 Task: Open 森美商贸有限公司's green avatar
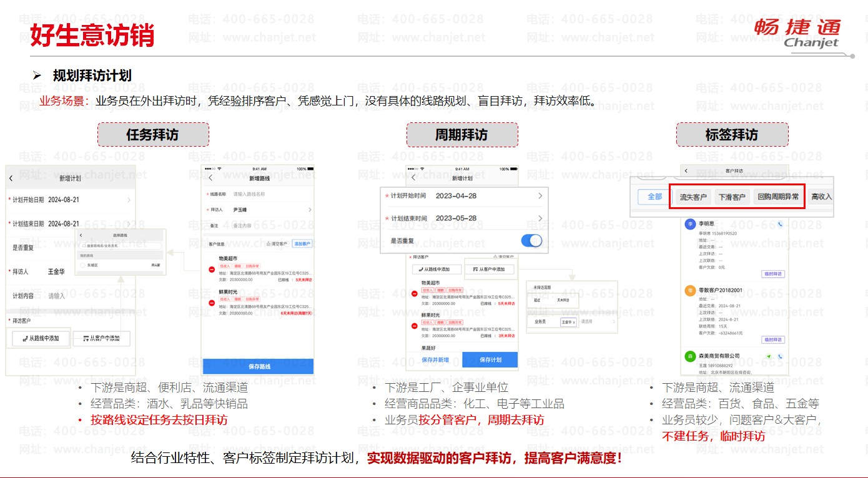[x=690, y=356]
